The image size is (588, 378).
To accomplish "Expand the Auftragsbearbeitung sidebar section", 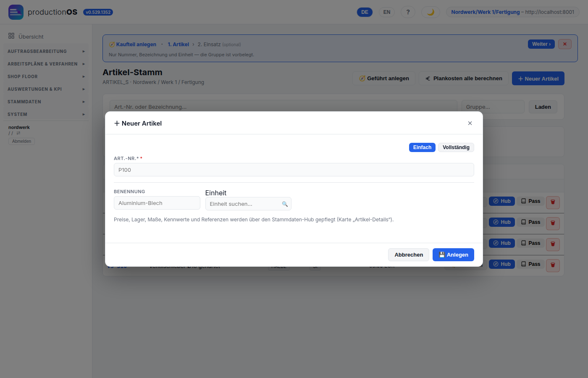I will coord(46,51).
